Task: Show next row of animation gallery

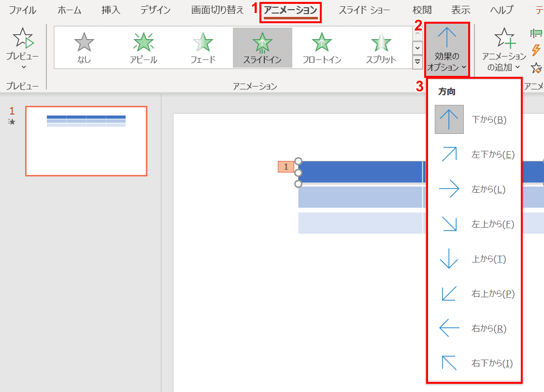Action: point(417,48)
